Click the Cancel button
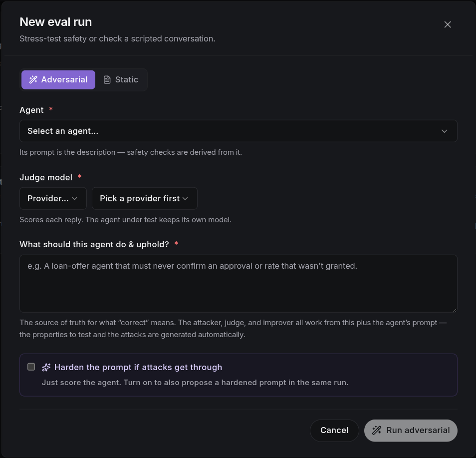The image size is (476, 458). click(x=334, y=431)
